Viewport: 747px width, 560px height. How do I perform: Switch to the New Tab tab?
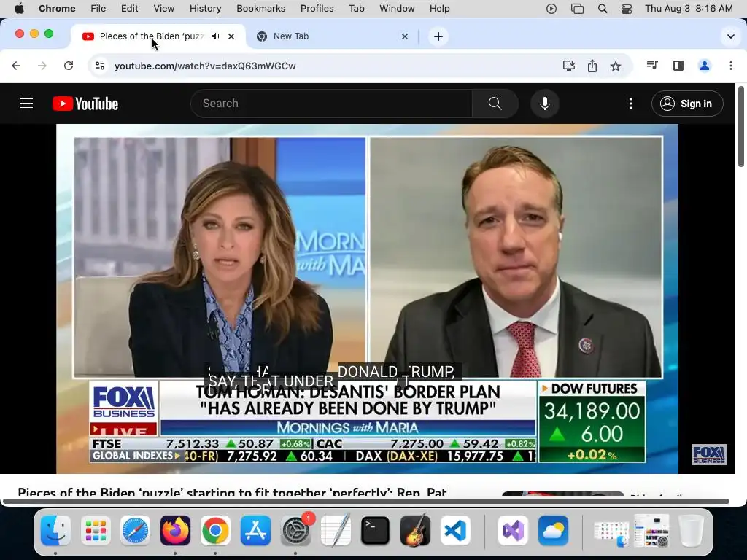pyautogui.click(x=332, y=36)
